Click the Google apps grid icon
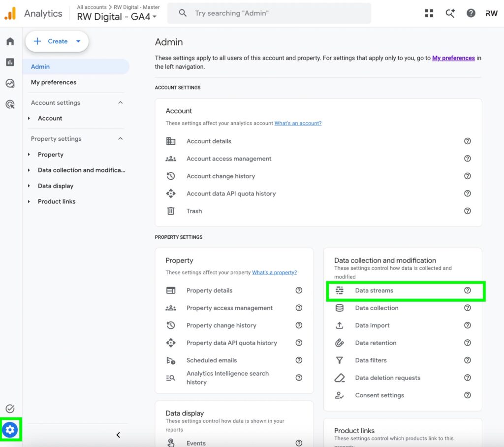 coord(429,13)
